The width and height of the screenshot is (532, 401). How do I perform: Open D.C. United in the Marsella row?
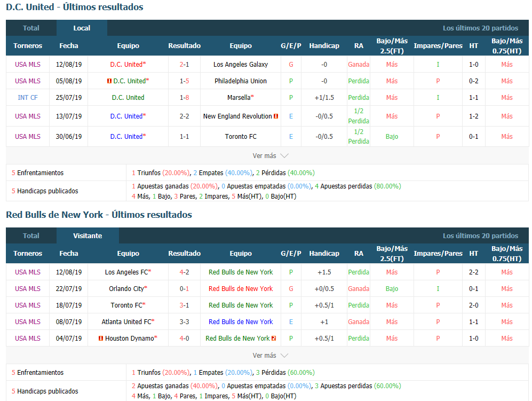[128, 98]
